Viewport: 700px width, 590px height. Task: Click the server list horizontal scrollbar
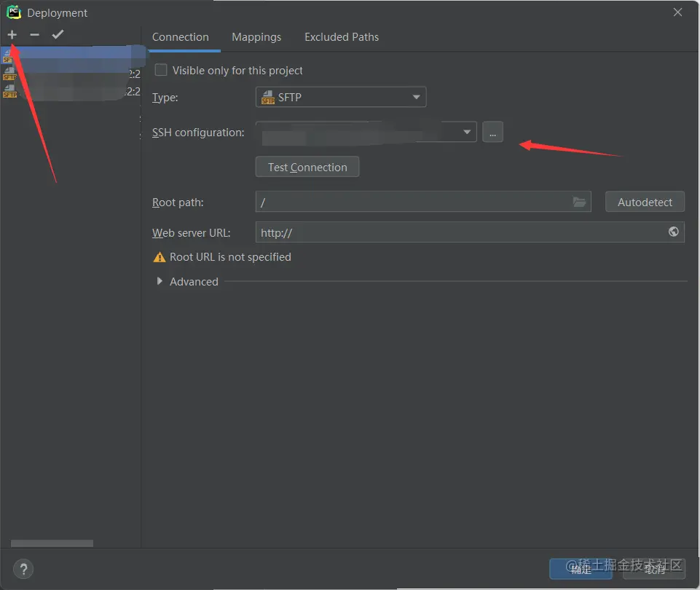pyautogui.click(x=52, y=543)
